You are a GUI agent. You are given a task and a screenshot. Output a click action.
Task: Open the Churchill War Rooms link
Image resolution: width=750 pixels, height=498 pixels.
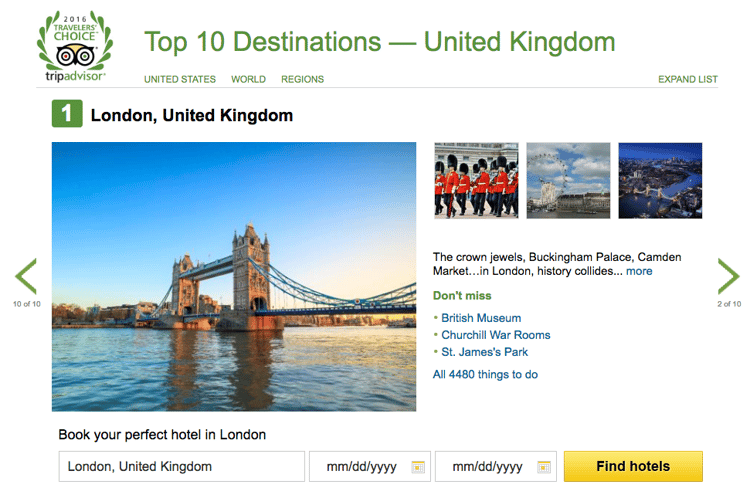pos(496,335)
